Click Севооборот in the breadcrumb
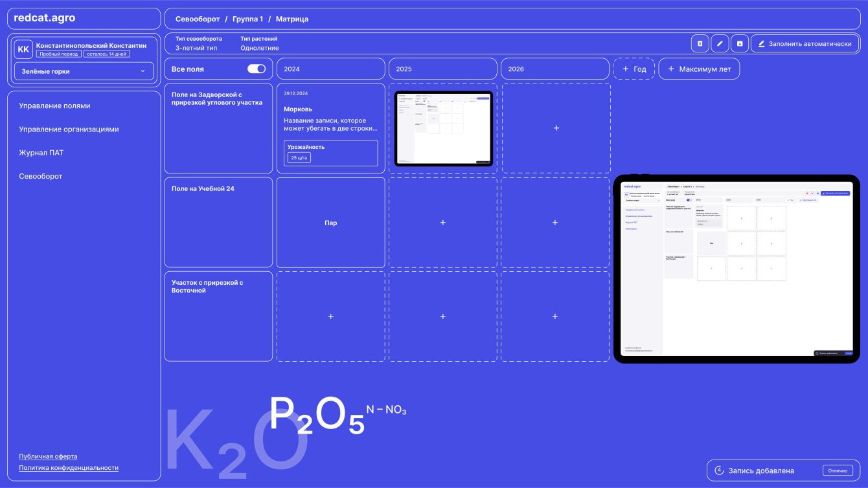The image size is (868, 488). [198, 19]
